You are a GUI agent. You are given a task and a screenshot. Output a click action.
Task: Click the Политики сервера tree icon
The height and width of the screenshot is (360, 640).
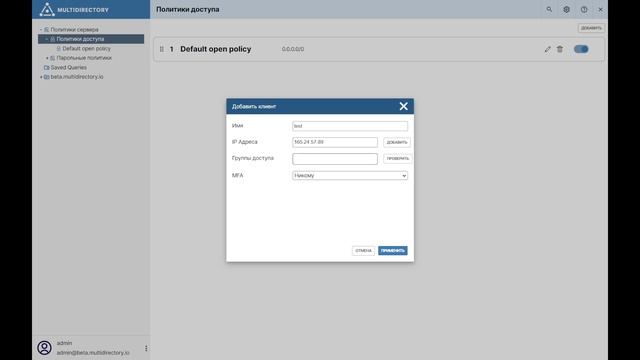tap(47, 29)
